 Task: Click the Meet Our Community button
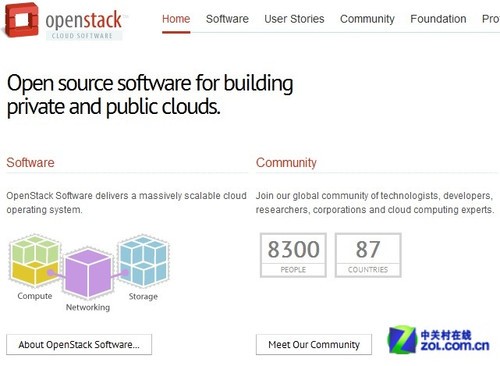[x=314, y=344]
